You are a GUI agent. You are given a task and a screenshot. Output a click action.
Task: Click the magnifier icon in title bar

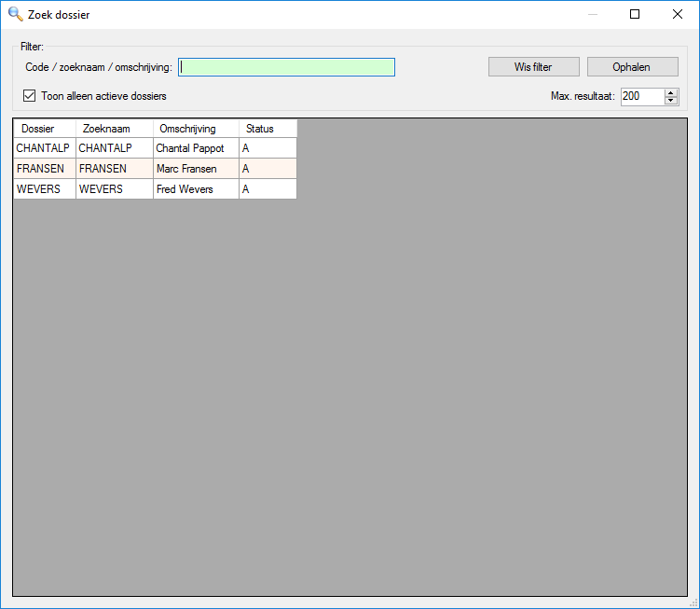(16, 14)
